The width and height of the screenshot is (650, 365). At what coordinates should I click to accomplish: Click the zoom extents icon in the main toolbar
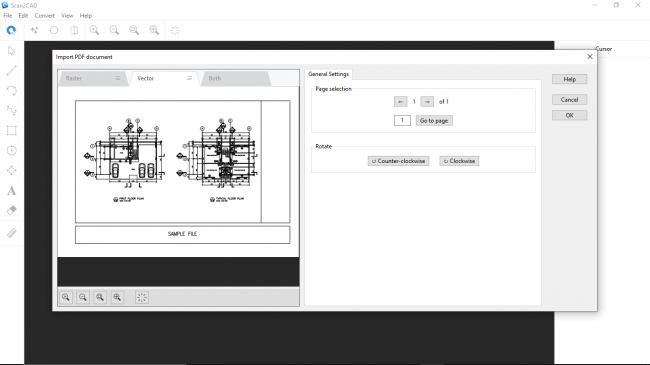pos(154,30)
